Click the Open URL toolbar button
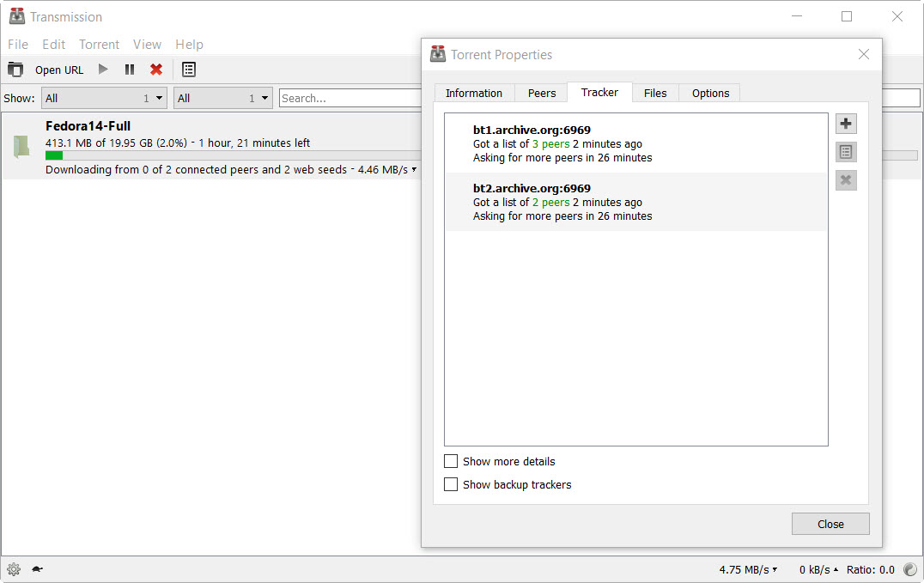This screenshot has height=583, width=924. [x=59, y=70]
